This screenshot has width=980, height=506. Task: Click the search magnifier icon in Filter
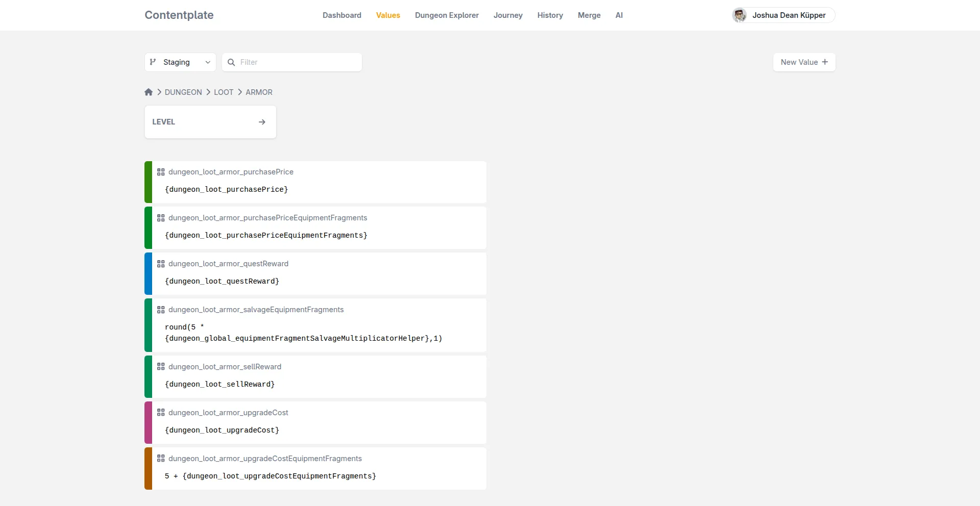(231, 62)
